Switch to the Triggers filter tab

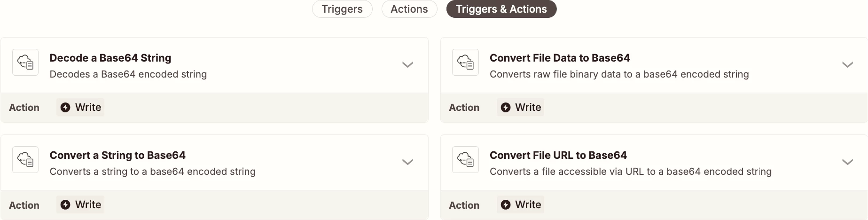(x=342, y=9)
